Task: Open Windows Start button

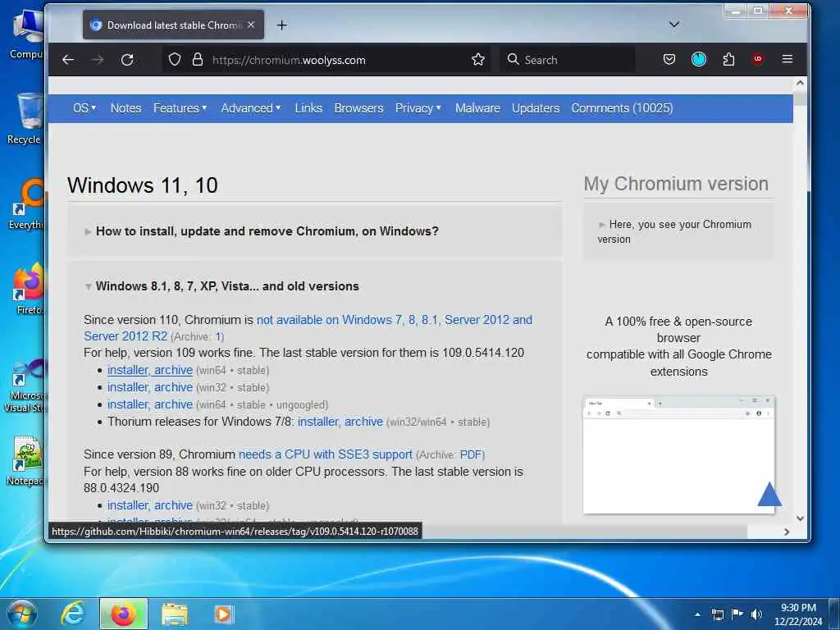Action: pyautogui.click(x=22, y=614)
